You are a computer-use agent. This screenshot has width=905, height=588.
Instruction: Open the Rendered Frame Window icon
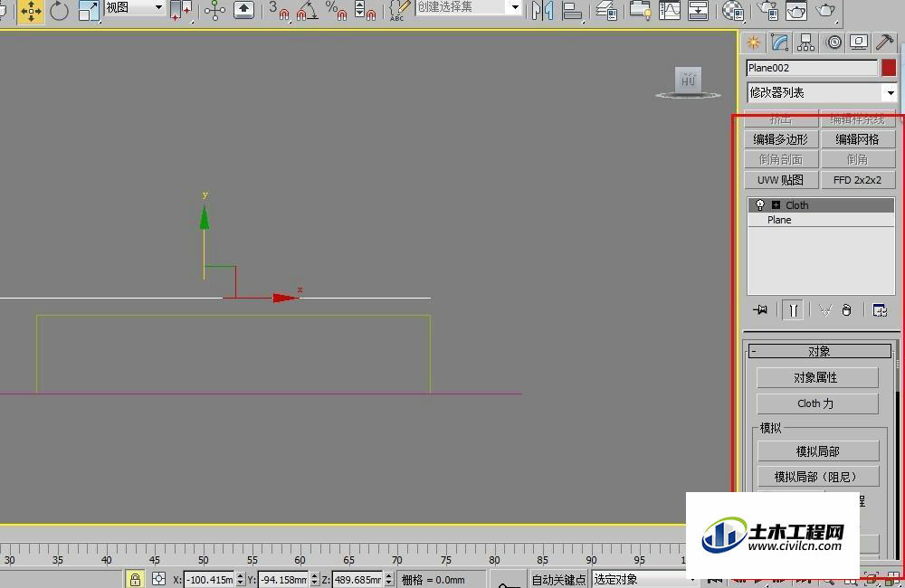(x=796, y=10)
